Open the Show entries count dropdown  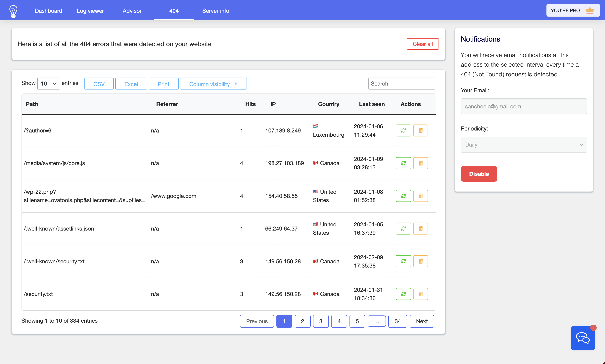48,84
